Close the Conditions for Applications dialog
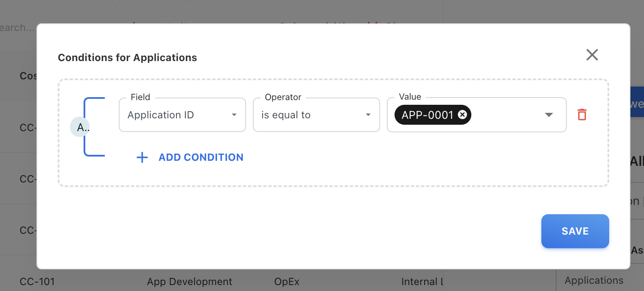 click(x=592, y=55)
